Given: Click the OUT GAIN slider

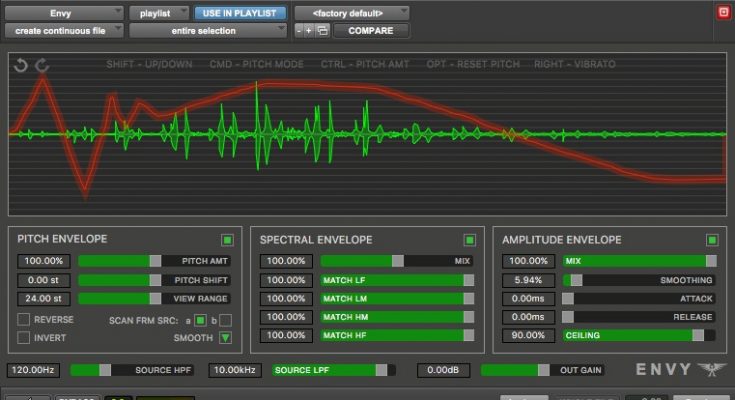Looking at the screenshot, I should (x=543, y=370).
